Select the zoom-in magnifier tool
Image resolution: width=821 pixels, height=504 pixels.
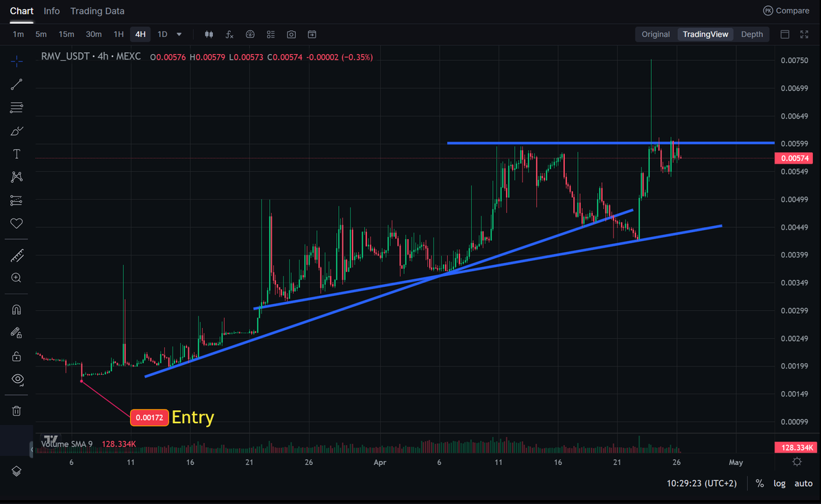tap(16, 277)
